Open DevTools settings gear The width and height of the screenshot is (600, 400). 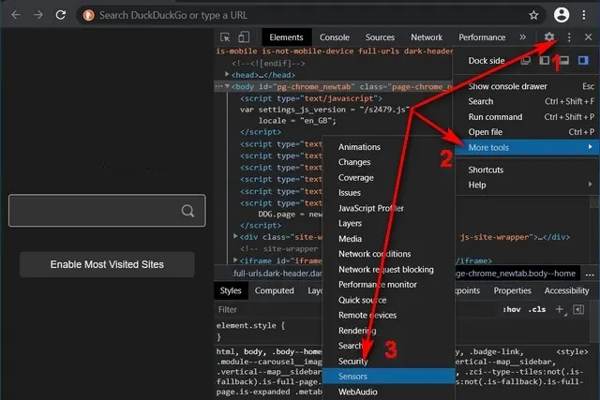pos(549,37)
